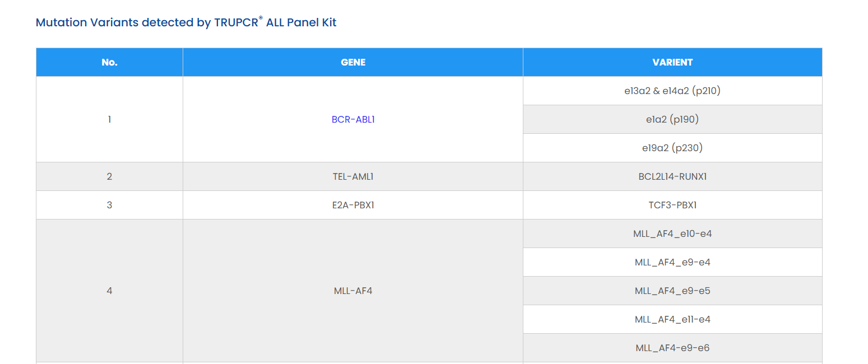868x364 pixels.
Task: Select the GENE column header
Action: 353,62
